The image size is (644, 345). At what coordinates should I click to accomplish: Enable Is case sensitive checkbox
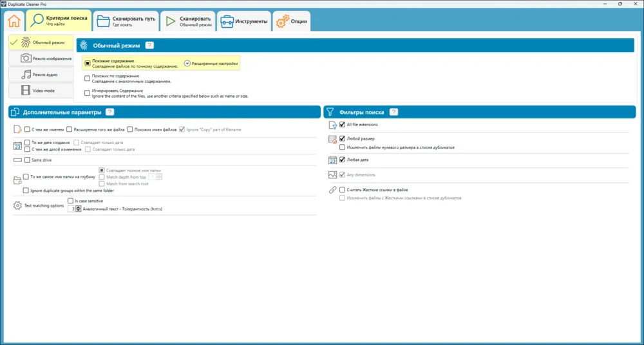coord(70,201)
